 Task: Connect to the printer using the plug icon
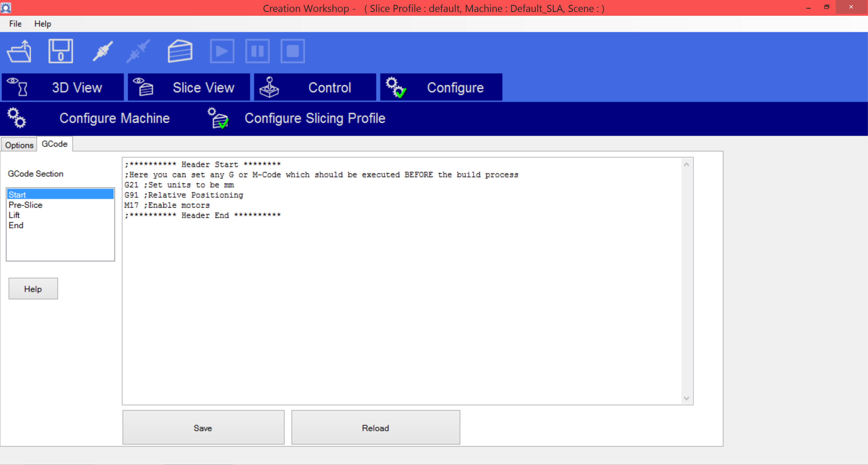point(103,51)
